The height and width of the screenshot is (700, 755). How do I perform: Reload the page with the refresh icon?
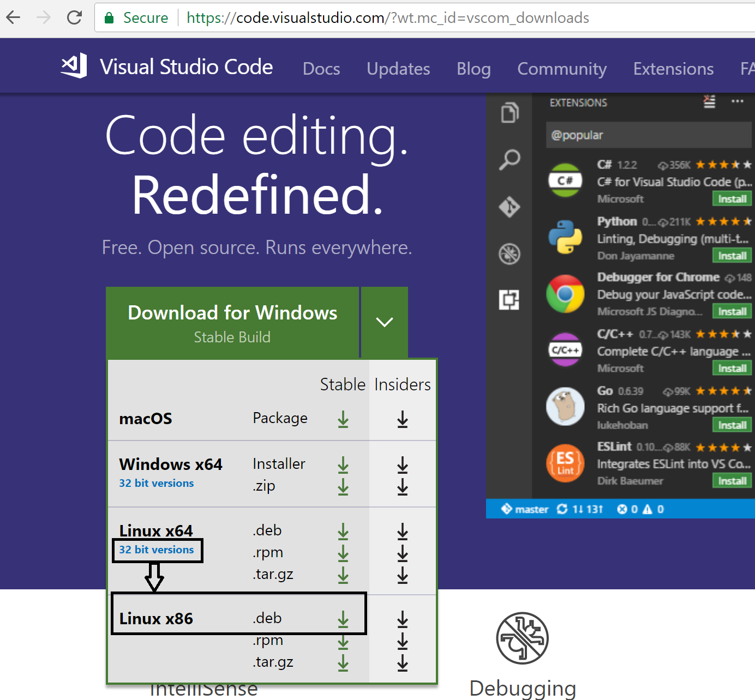(74, 17)
